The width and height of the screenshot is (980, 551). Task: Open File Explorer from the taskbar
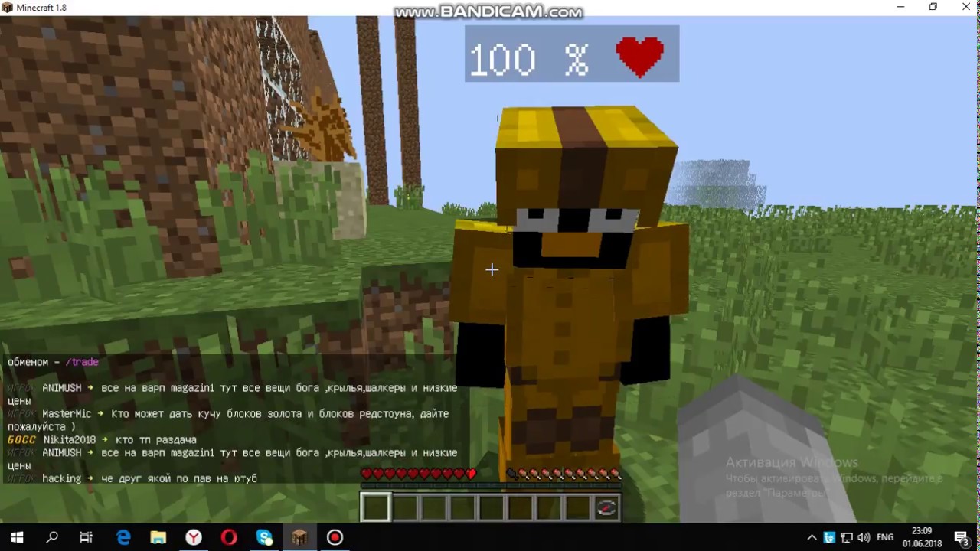(x=158, y=537)
